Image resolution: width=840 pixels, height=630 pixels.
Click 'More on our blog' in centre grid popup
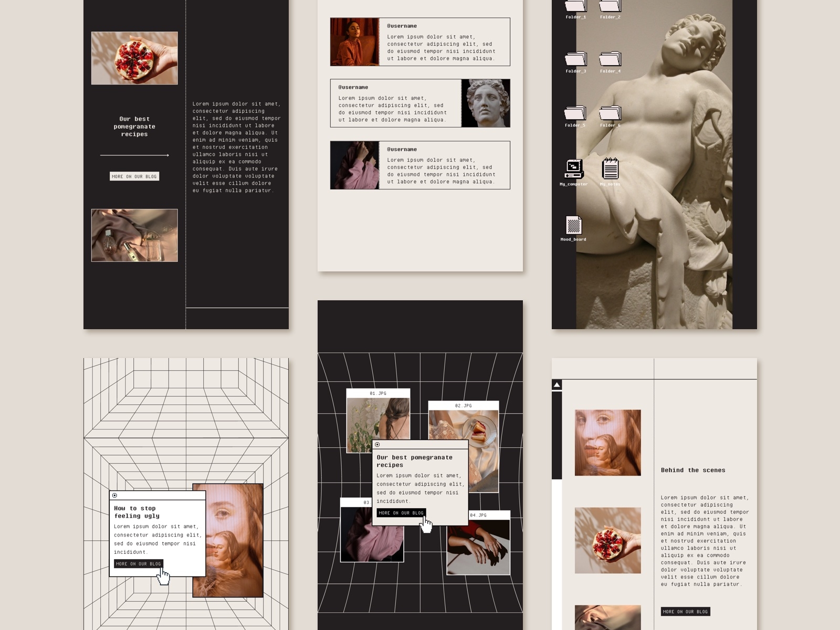pyautogui.click(x=401, y=513)
